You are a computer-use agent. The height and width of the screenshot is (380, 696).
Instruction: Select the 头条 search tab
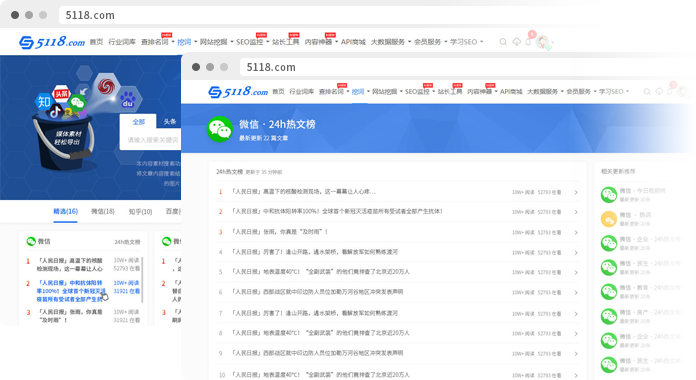click(x=170, y=122)
